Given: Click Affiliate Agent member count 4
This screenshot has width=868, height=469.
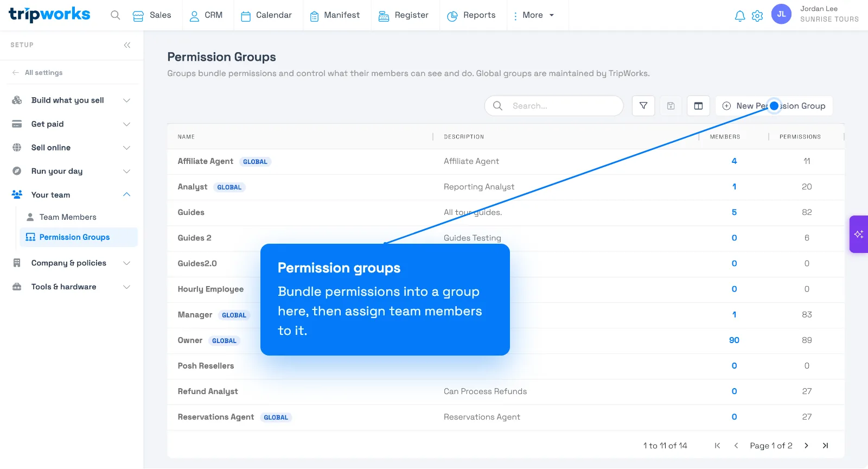Looking at the screenshot, I should click(x=734, y=161).
